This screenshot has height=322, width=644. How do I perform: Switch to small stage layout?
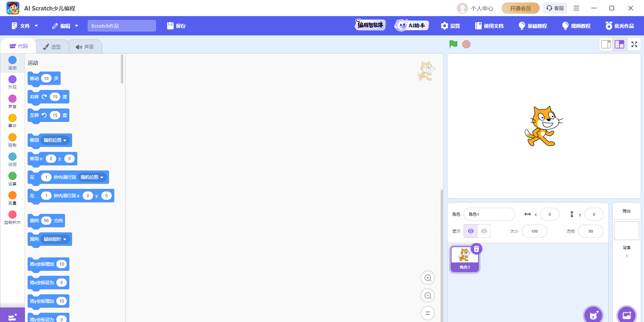[606, 44]
